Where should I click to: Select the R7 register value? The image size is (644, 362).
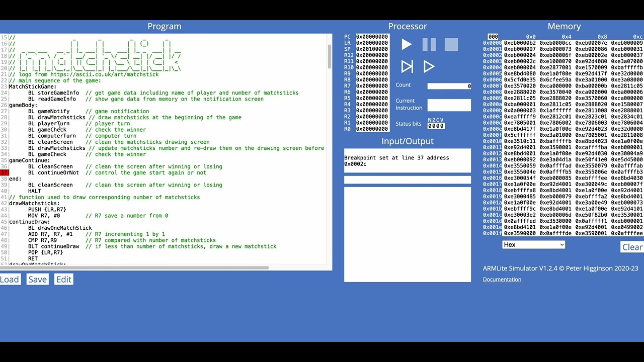tap(372, 86)
